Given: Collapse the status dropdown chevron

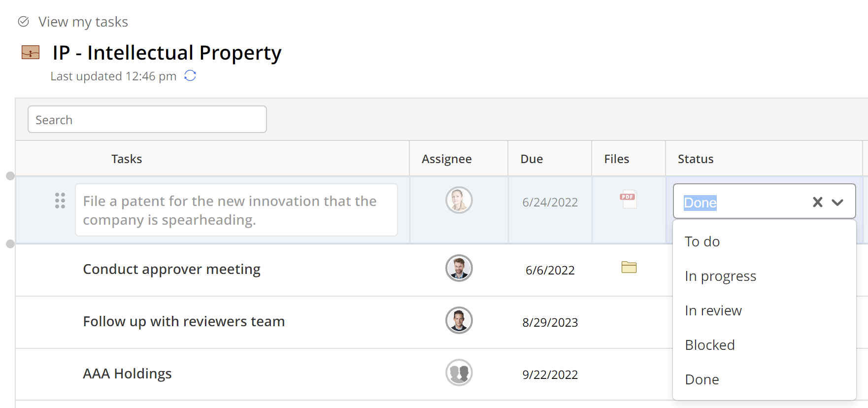Looking at the screenshot, I should point(837,202).
